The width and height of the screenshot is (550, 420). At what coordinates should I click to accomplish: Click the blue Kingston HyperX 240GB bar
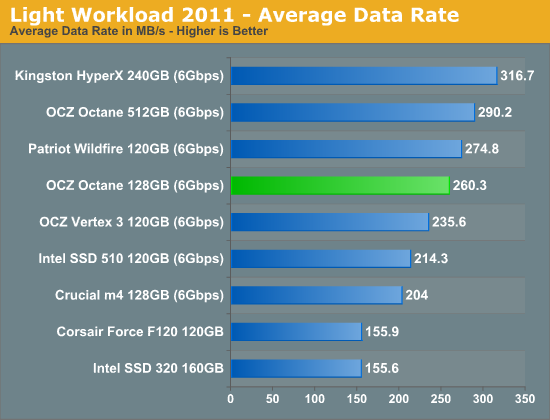tap(364, 76)
